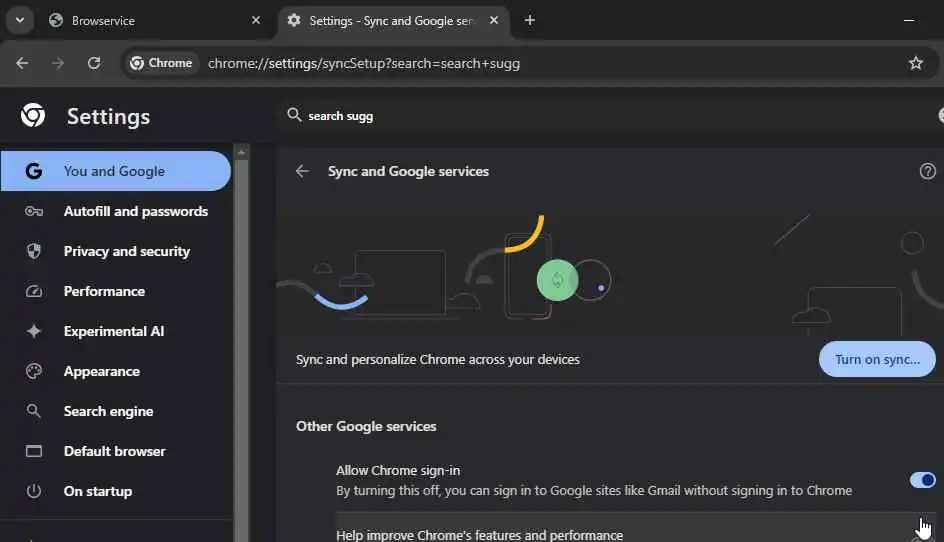Click Sync and personalize Chrome text
Screen dimensions: 944x542
[438, 360]
